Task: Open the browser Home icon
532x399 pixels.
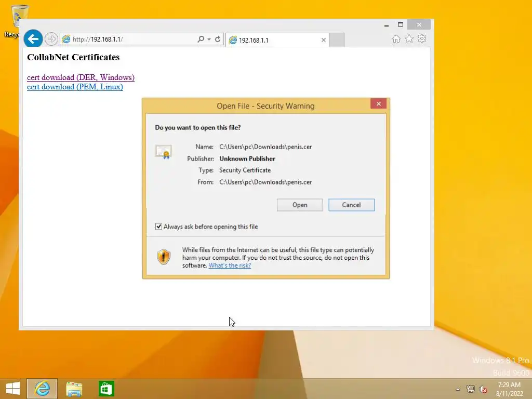Action: coord(396,38)
